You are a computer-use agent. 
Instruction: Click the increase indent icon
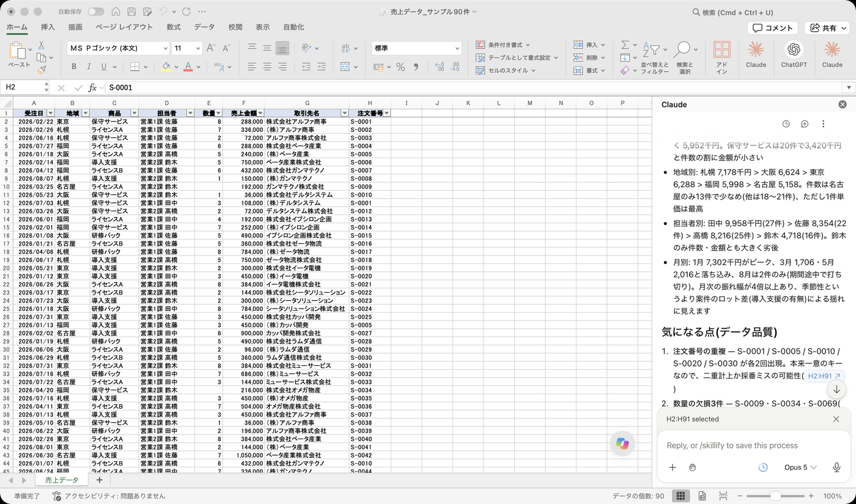pos(322,67)
